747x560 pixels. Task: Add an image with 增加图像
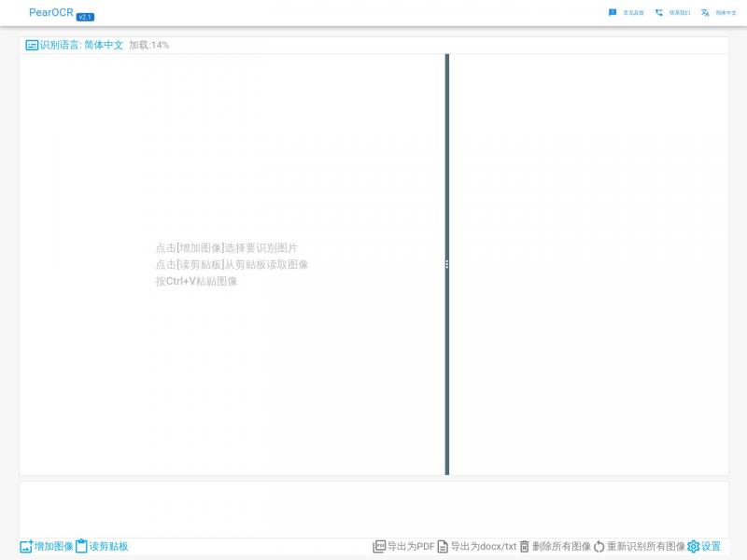click(47, 546)
